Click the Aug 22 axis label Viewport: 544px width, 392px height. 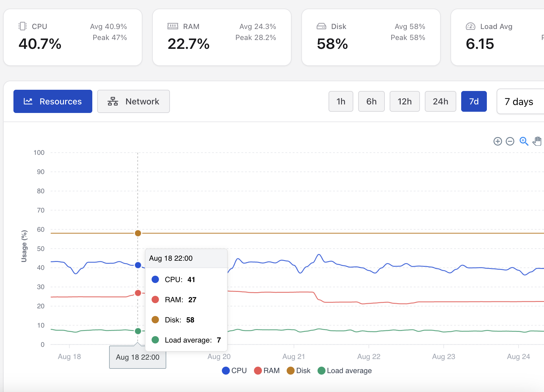(x=369, y=357)
